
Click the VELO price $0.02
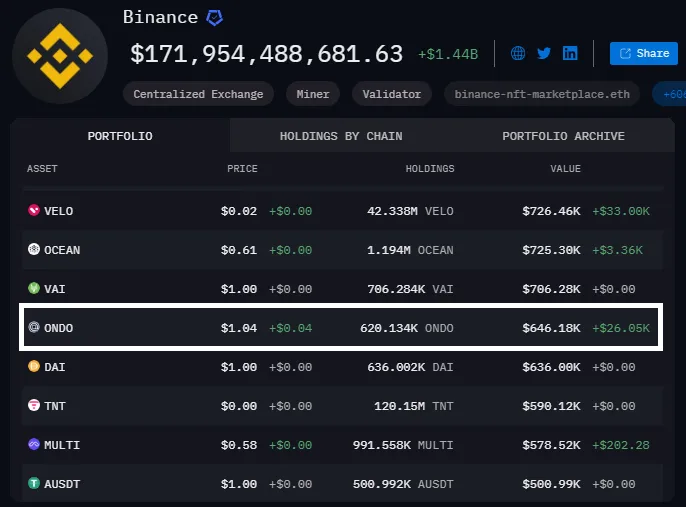click(x=239, y=211)
